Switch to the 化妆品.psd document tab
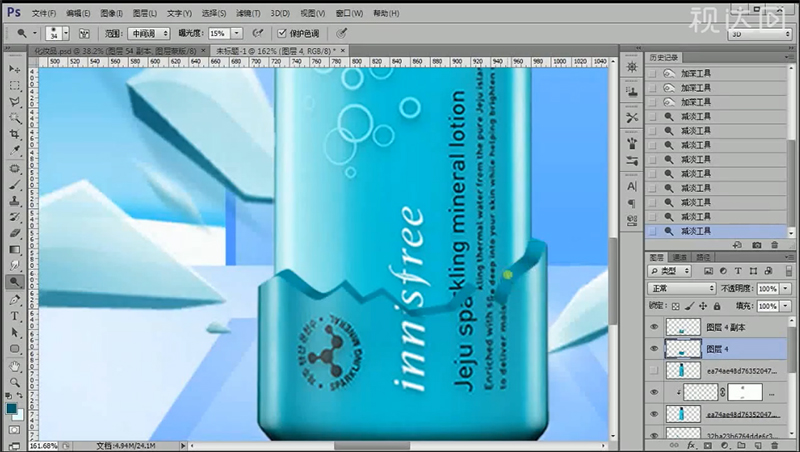Screen dimensions: 800x452 118,51
